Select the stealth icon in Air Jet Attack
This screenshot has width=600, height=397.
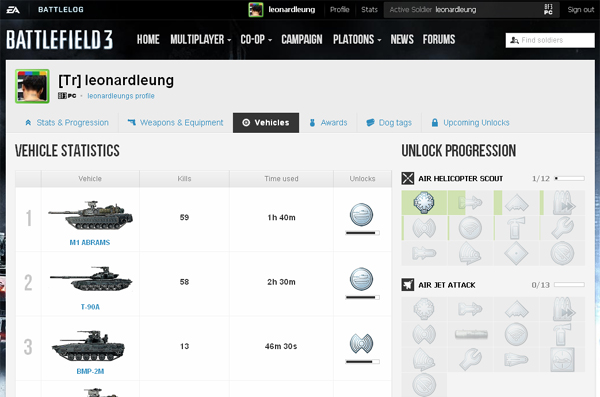[x=516, y=309]
